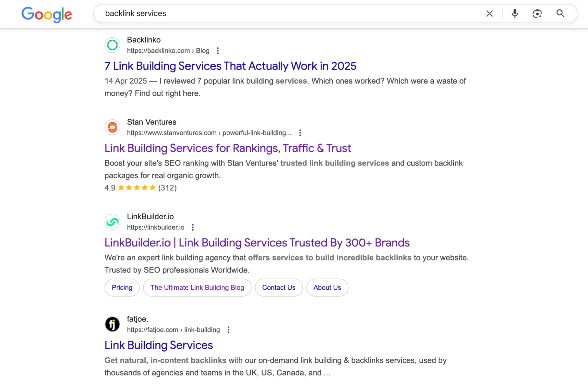Open fatjoe "Link Building Services" result title
588x389 pixels.
159,345
